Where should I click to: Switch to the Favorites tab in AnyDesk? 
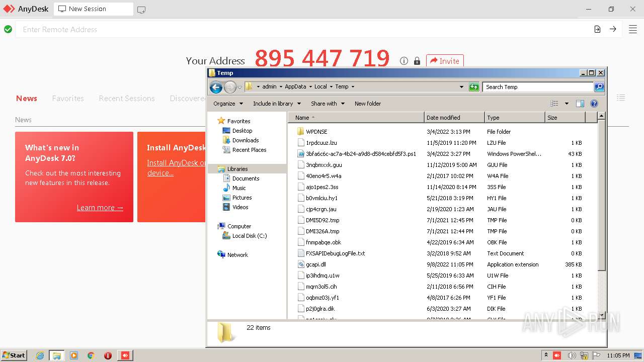(68, 99)
